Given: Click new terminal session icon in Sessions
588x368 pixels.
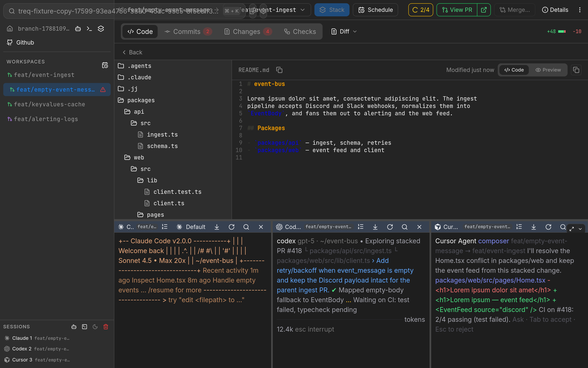Looking at the screenshot, I should point(85,327).
